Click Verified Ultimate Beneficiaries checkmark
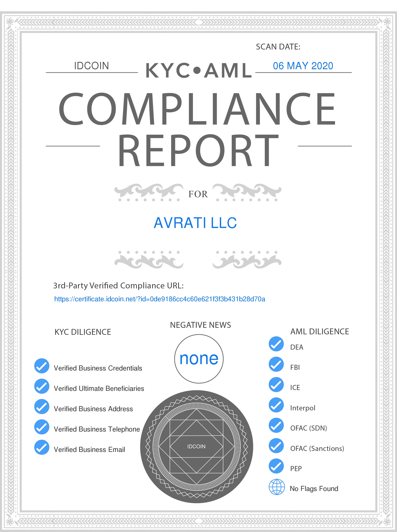This screenshot has width=397, height=532. click(x=42, y=386)
